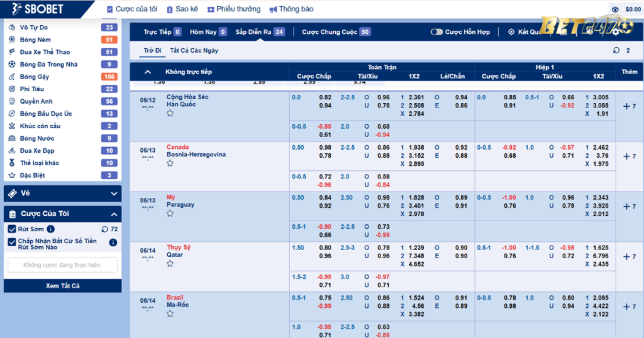Expand more markets for Mỹ vs Paraguay
Screen dimensions: 644x338
pos(629,206)
